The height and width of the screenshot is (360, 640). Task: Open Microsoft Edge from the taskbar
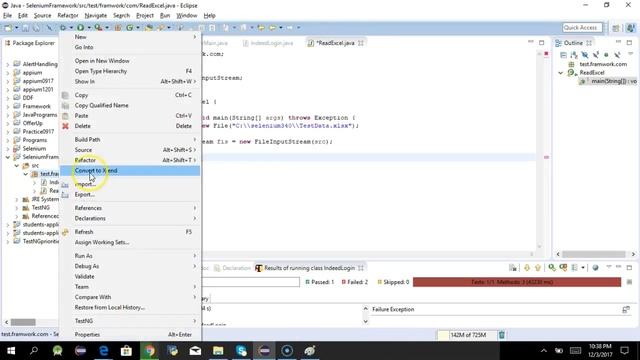pyautogui.click(x=104, y=351)
